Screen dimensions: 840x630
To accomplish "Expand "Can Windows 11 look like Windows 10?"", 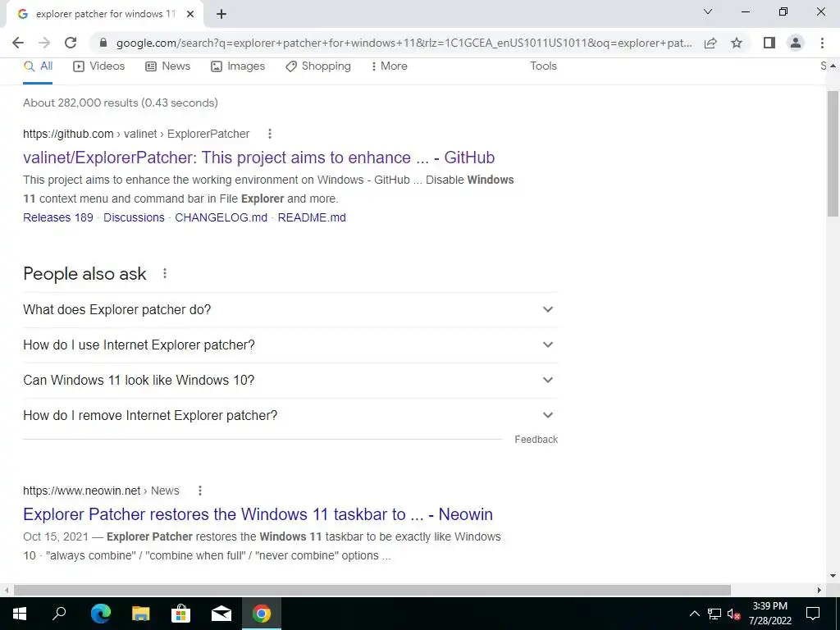I will tap(290, 381).
